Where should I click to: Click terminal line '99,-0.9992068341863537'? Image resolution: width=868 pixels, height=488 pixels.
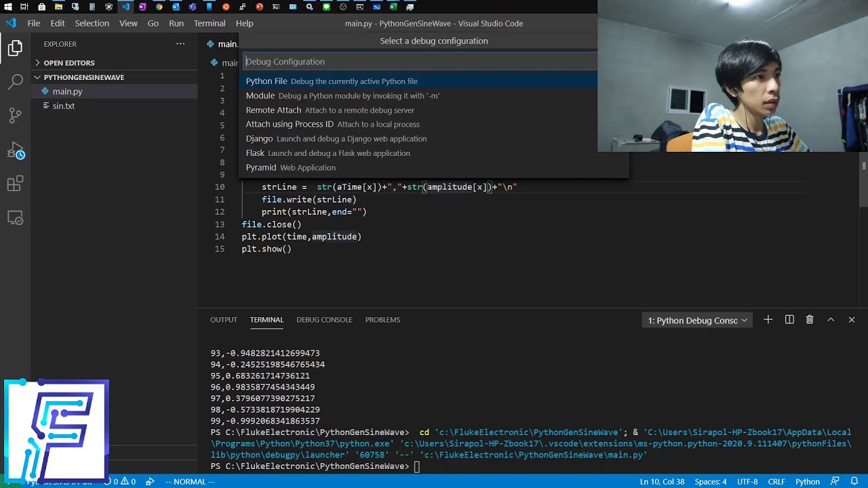pyautogui.click(x=265, y=421)
